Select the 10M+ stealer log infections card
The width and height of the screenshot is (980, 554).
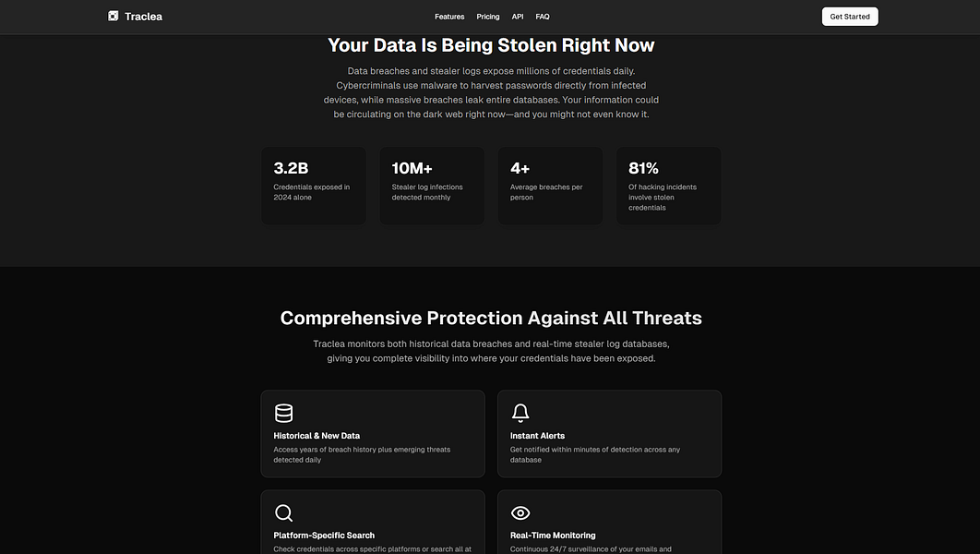coord(432,186)
